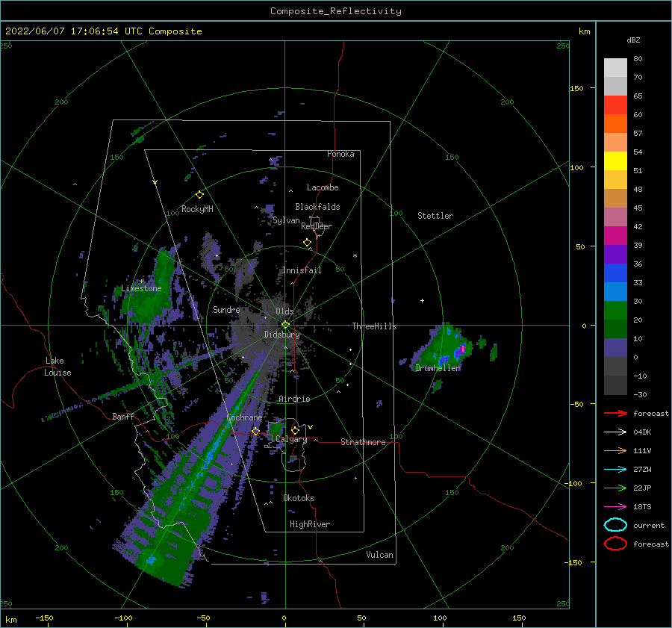Screen dimensions: 672x628
Task: Select the magenta 18TS arrow legend icon
Action: (x=615, y=507)
